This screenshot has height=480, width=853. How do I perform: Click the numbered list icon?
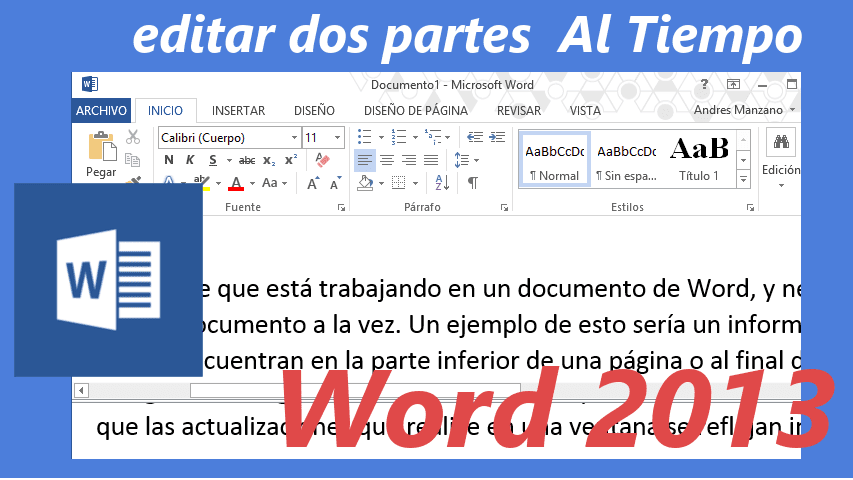pyautogui.click(x=399, y=137)
